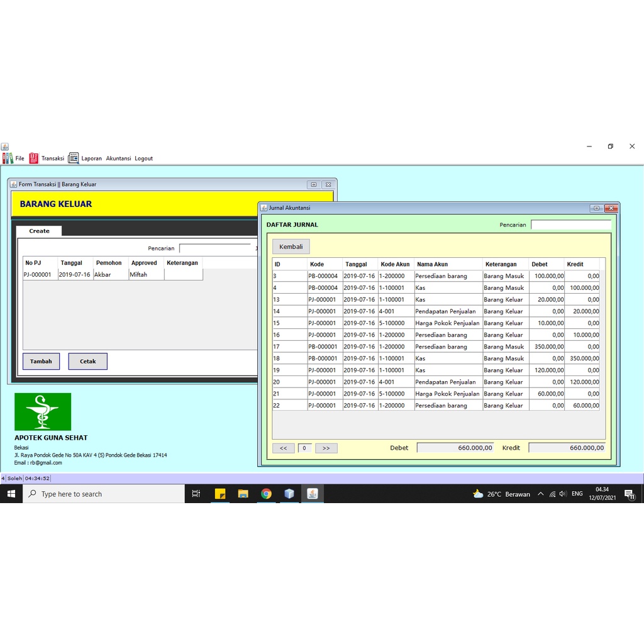Image resolution: width=644 pixels, height=644 pixels.
Task: Click the Tambah button
Action: pos(41,362)
